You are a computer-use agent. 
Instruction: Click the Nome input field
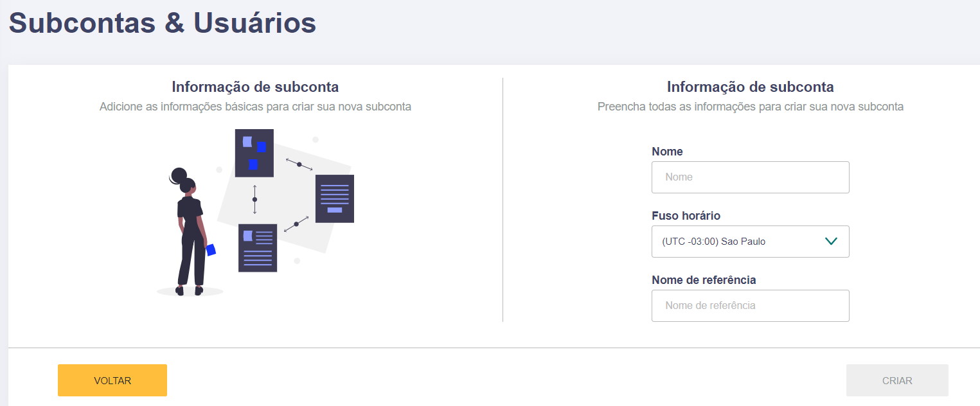click(750, 177)
